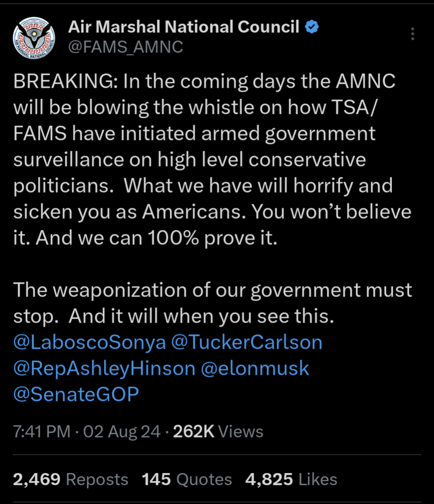Click the 02 Aug 24 date
Viewport: 434px width, 504px height.
122,431
